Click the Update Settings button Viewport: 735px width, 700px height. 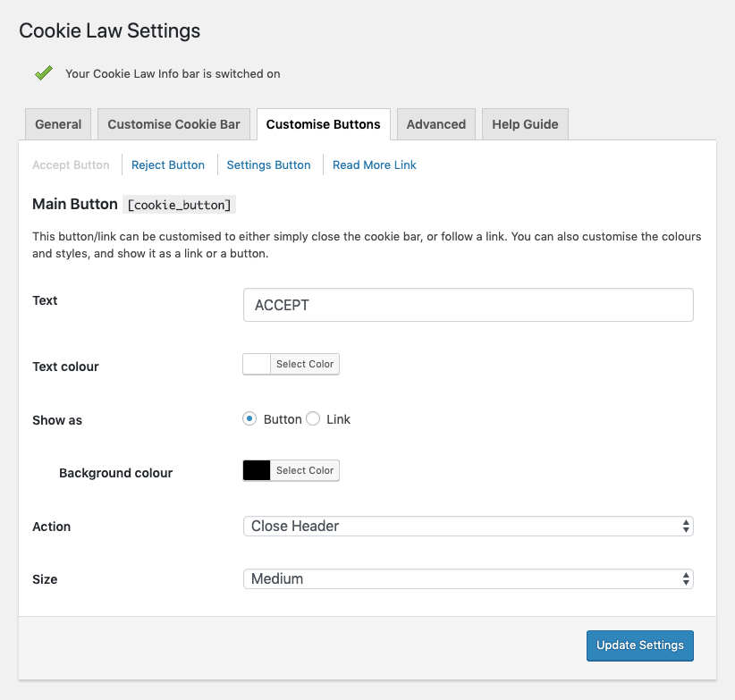click(x=639, y=645)
